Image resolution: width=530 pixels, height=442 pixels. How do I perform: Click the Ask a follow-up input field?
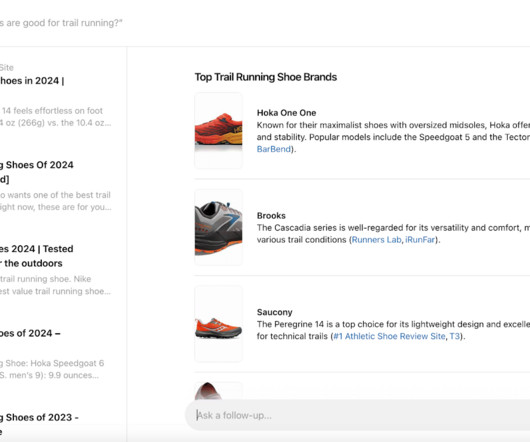pyautogui.click(x=358, y=415)
